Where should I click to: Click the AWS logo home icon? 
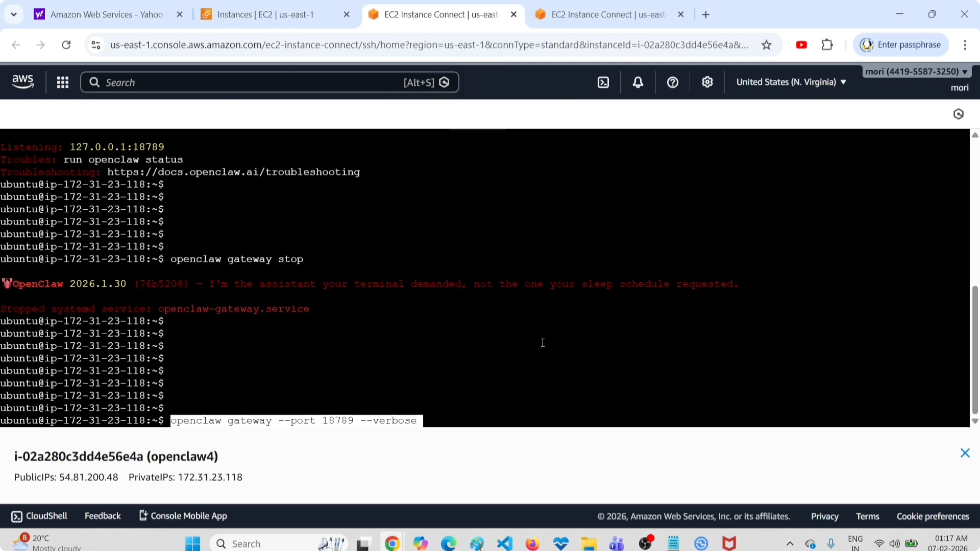pyautogui.click(x=23, y=81)
